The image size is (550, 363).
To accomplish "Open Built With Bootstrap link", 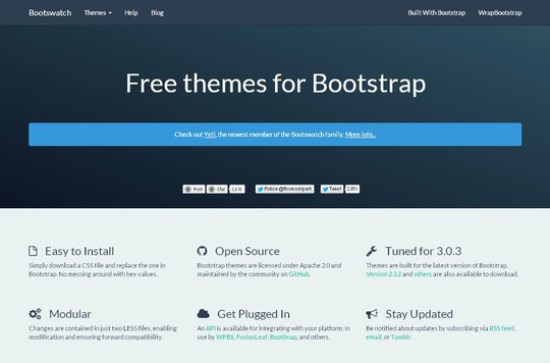I will [x=436, y=13].
